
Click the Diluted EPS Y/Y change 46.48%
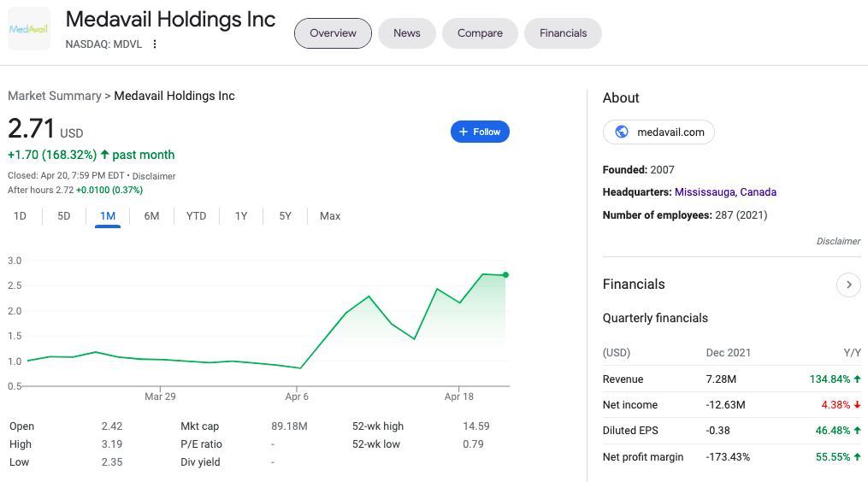pyautogui.click(x=838, y=430)
